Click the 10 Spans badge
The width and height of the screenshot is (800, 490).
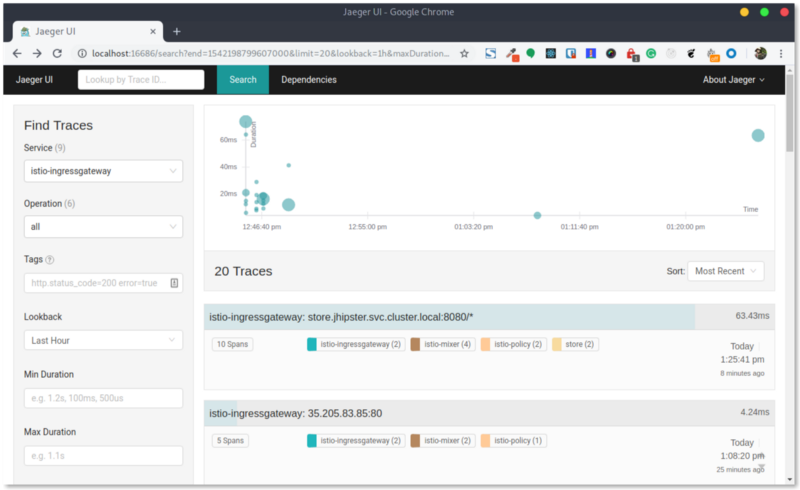coord(232,345)
